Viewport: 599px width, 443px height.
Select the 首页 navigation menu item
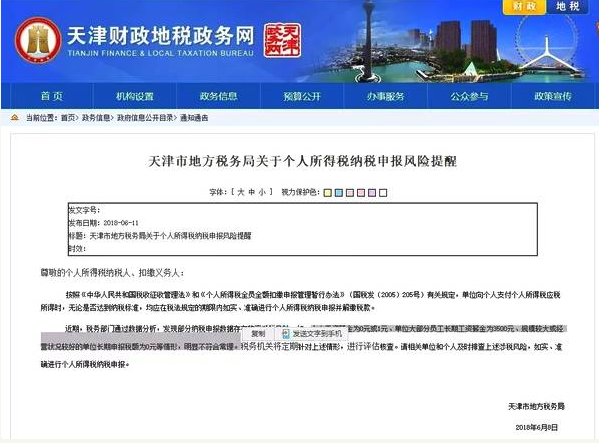click(x=52, y=96)
